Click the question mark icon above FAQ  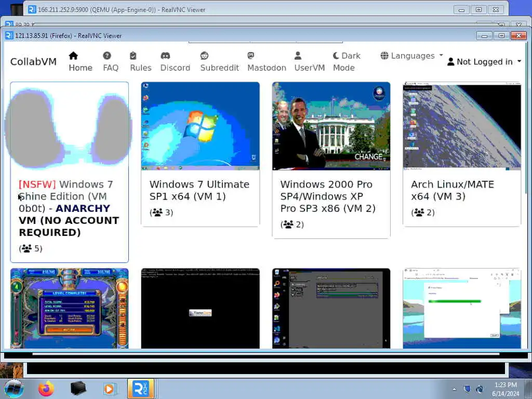click(107, 56)
